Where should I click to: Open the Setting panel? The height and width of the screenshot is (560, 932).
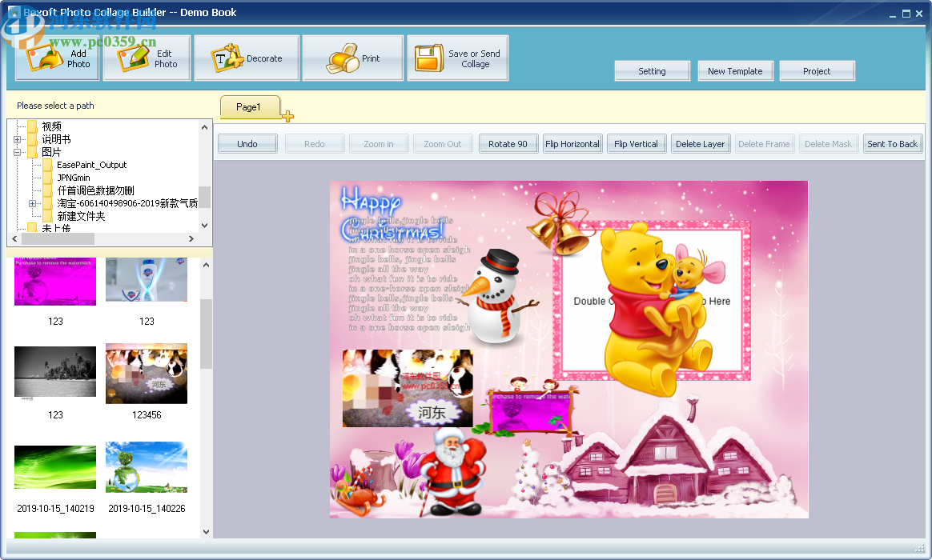652,70
